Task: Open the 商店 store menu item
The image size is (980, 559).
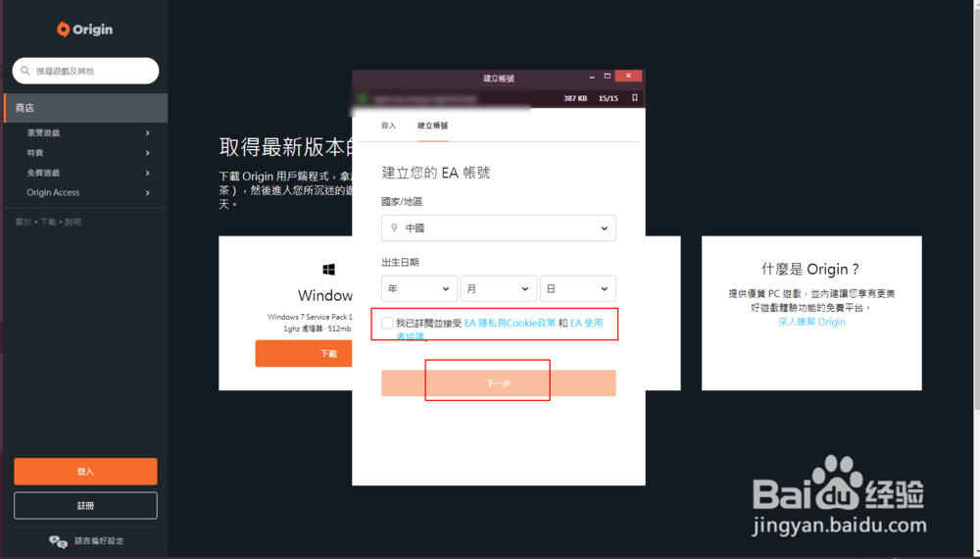Action: tap(85, 108)
